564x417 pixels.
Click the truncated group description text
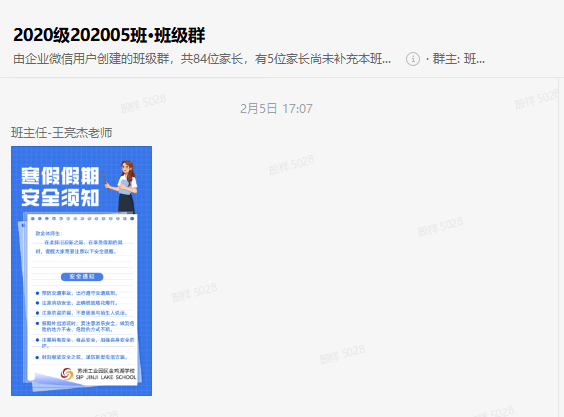click(x=202, y=59)
